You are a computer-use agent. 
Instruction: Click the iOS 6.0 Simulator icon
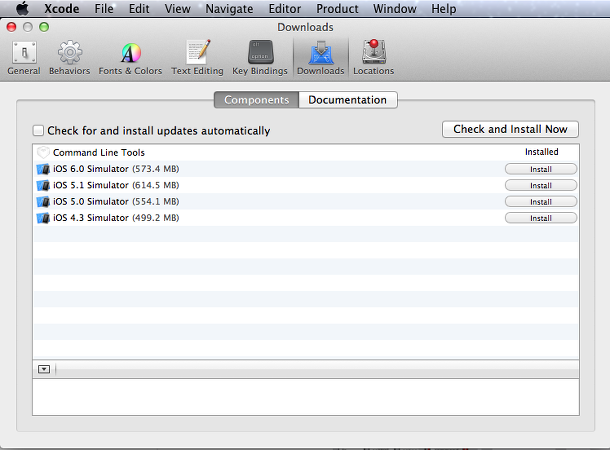pos(43,169)
